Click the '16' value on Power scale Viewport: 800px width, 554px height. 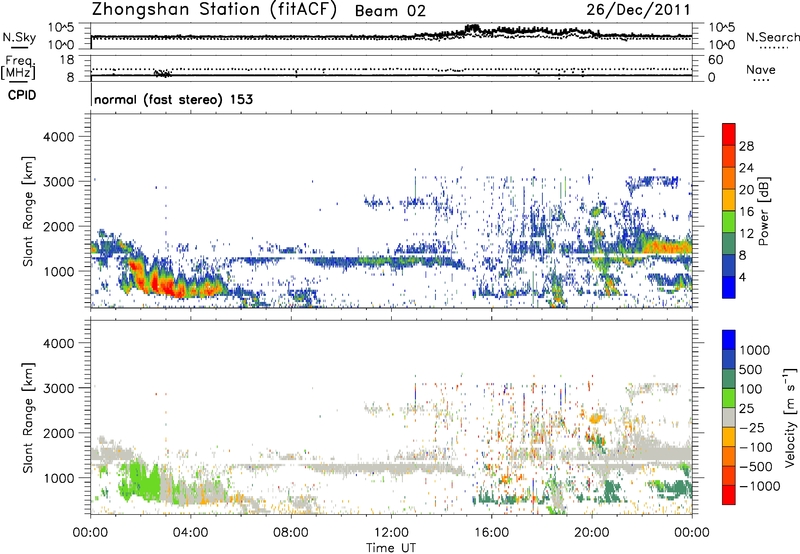tap(746, 211)
